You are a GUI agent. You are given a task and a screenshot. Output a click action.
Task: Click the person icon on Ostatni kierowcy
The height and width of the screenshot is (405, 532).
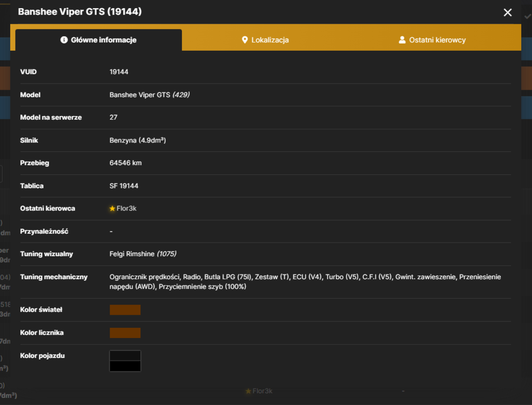[402, 40]
